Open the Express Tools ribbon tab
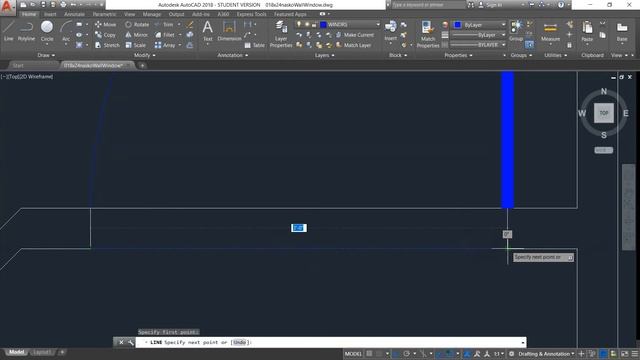The image size is (640, 360). pos(251,14)
